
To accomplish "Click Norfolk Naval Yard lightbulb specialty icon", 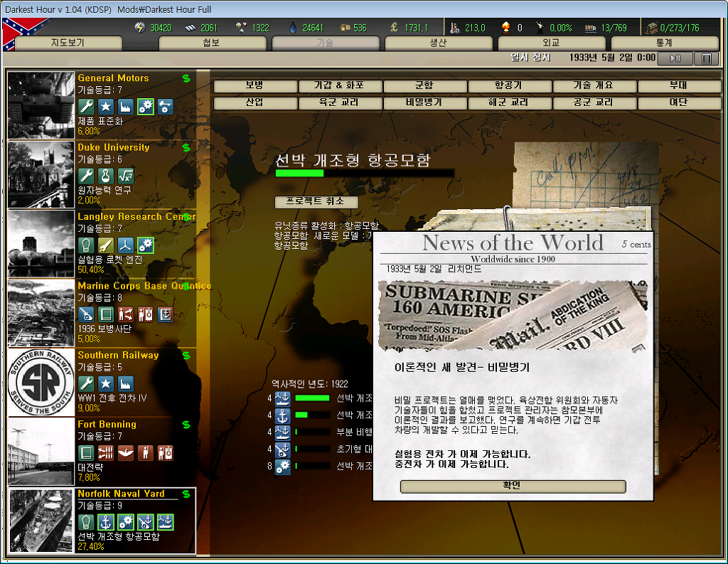I will coord(86,522).
